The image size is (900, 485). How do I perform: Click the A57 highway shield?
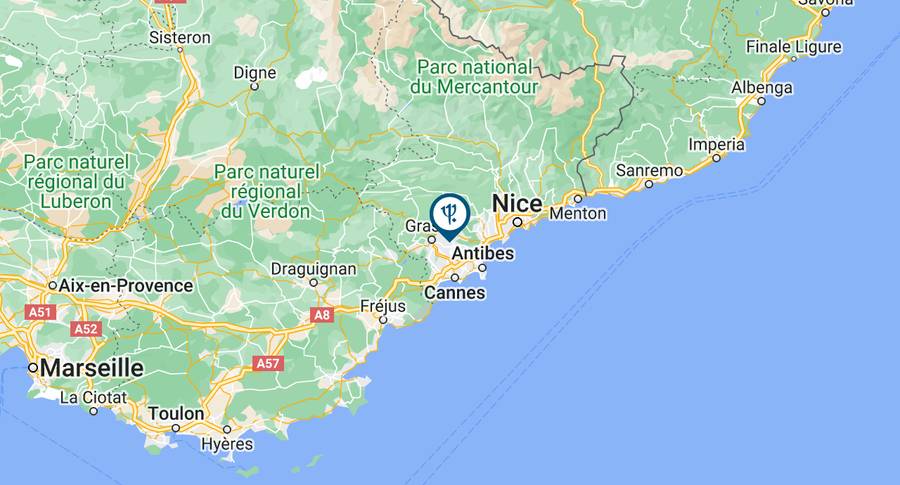[x=268, y=363]
